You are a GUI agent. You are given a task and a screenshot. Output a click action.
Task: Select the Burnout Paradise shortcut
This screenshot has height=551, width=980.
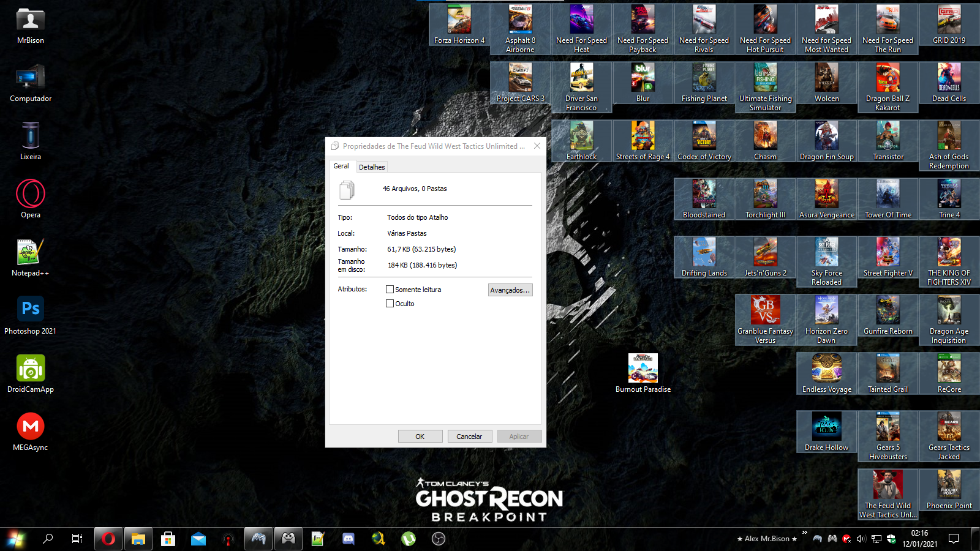643,373
